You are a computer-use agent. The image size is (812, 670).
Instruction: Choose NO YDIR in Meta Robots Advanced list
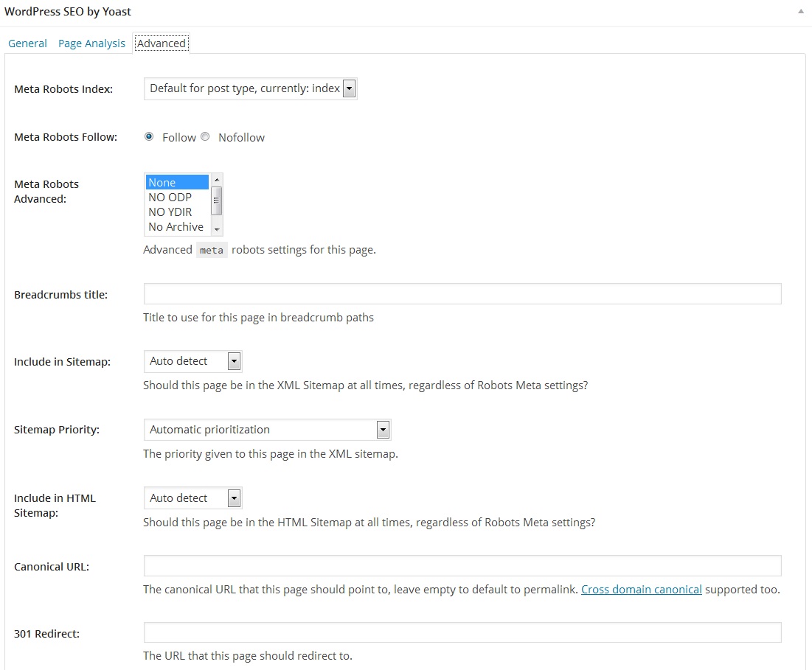[177, 212]
